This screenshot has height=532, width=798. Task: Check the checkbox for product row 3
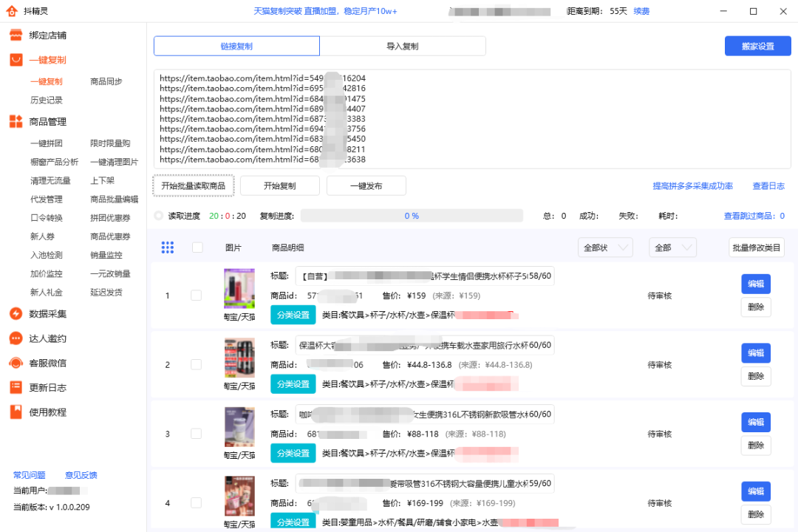click(197, 434)
